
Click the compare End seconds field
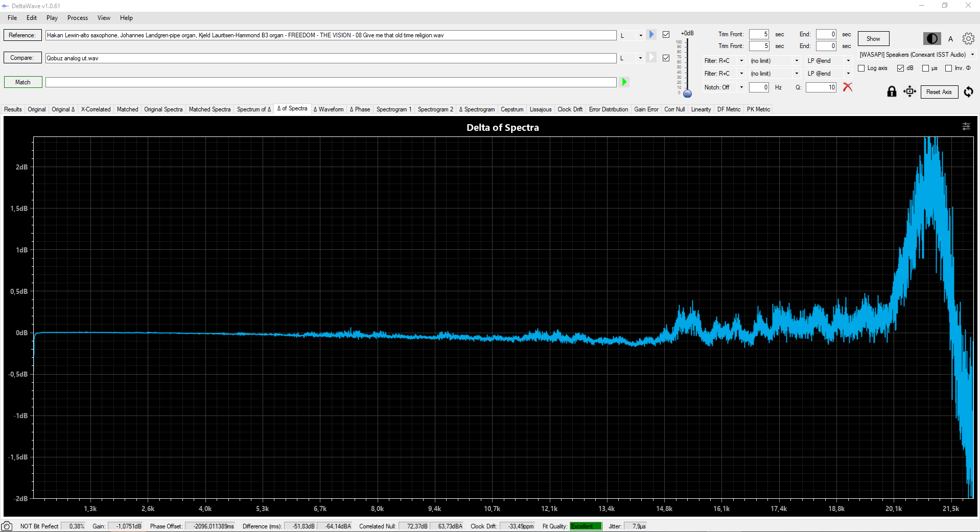coord(826,46)
